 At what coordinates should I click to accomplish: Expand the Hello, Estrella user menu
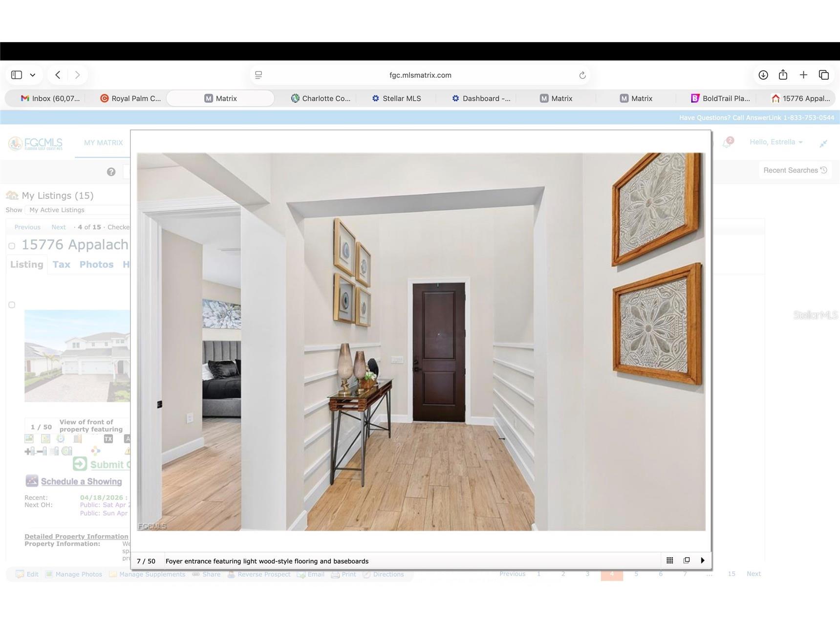click(776, 142)
